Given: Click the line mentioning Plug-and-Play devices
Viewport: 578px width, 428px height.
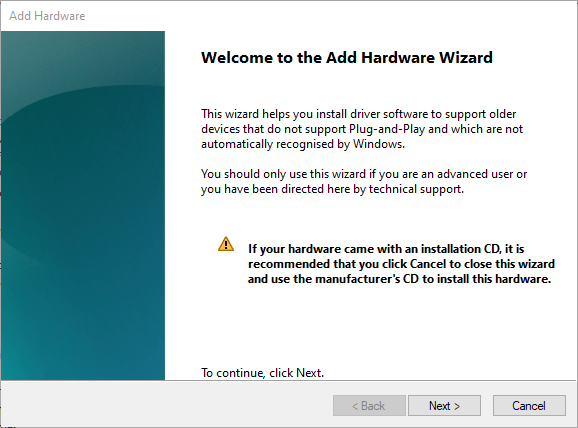Looking at the screenshot, I should [x=362, y=129].
